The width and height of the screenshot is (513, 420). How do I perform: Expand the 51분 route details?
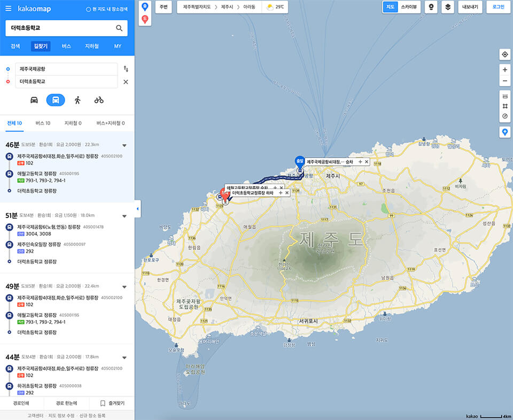click(125, 216)
